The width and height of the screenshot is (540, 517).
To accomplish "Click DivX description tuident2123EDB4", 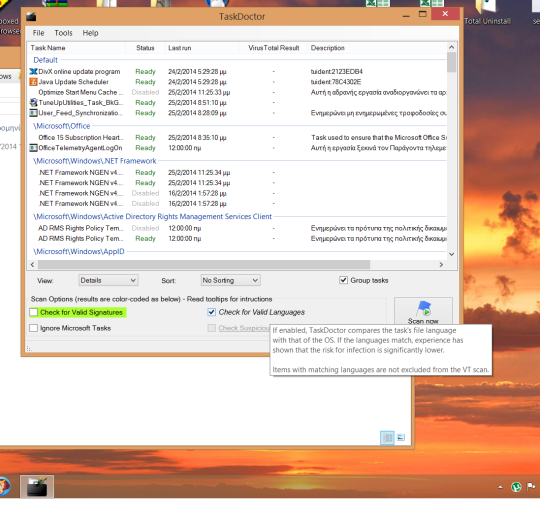I will pos(336,72).
